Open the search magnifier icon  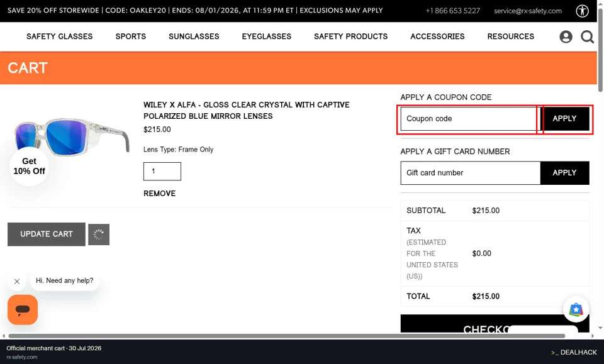[x=587, y=36]
